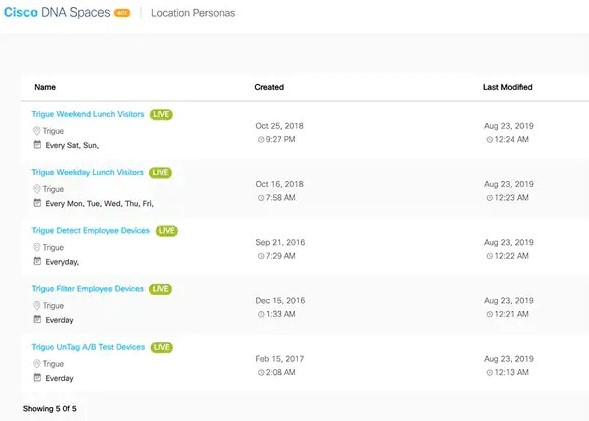Click clock icon beside 2:08 AM
This screenshot has height=421, width=589.
tap(261, 373)
